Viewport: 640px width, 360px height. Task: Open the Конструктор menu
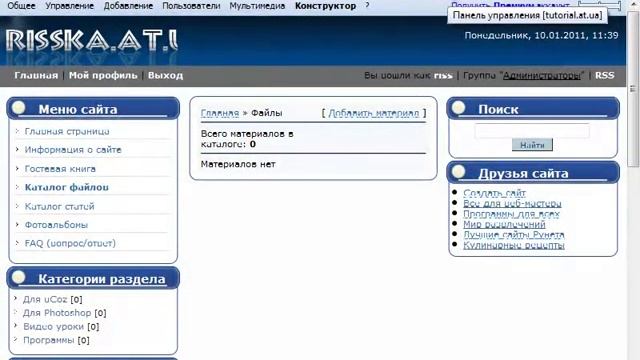pos(325,6)
